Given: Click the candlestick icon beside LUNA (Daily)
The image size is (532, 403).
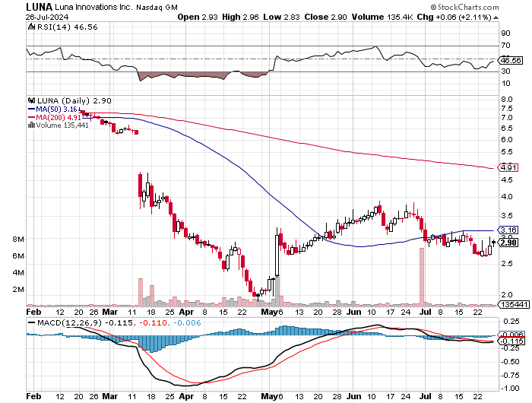Looking at the screenshot, I should coord(32,100).
